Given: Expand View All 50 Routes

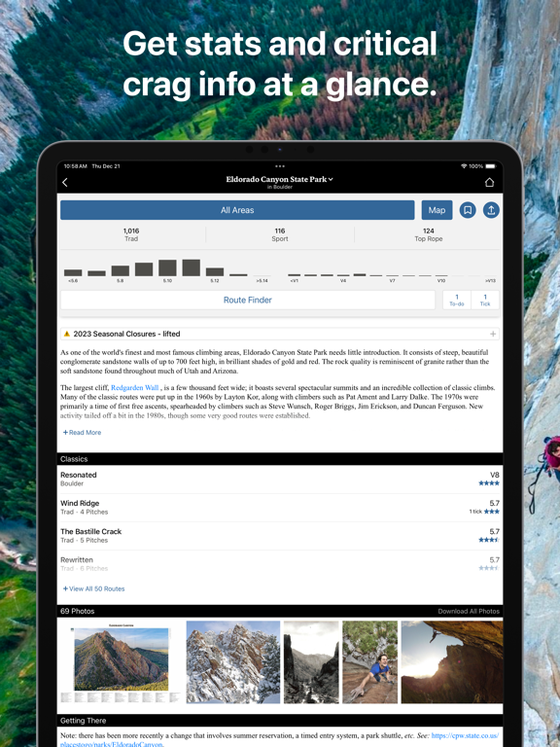Looking at the screenshot, I should tap(93, 588).
